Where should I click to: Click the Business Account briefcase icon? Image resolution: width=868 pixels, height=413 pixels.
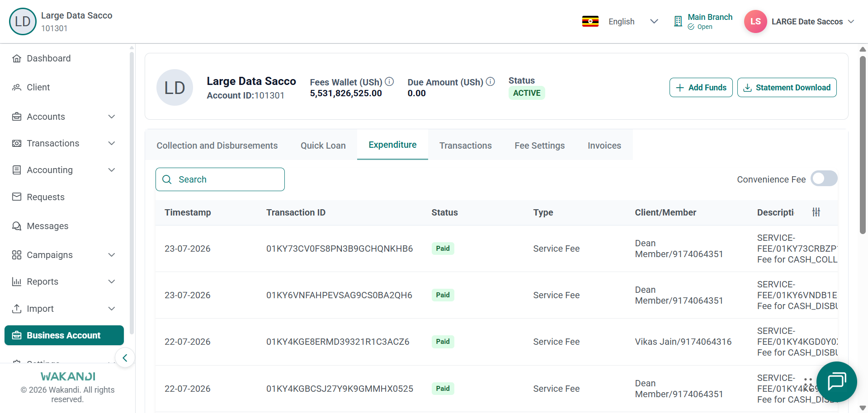click(x=17, y=335)
